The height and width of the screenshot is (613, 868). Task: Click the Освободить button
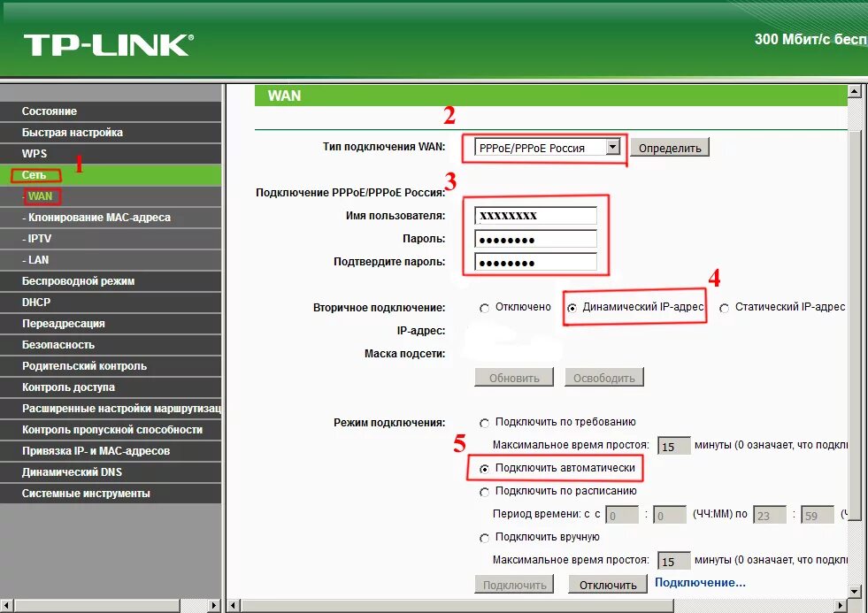[604, 378]
